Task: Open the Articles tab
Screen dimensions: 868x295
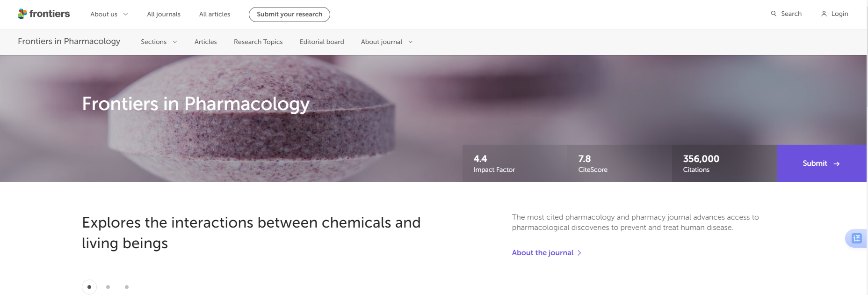Action: [206, 42]
